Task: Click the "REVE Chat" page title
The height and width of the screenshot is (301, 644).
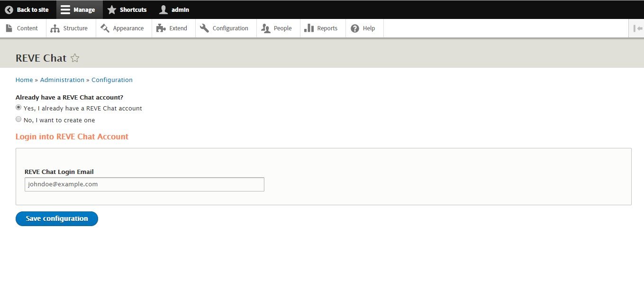Action: (x=41, y=58)
